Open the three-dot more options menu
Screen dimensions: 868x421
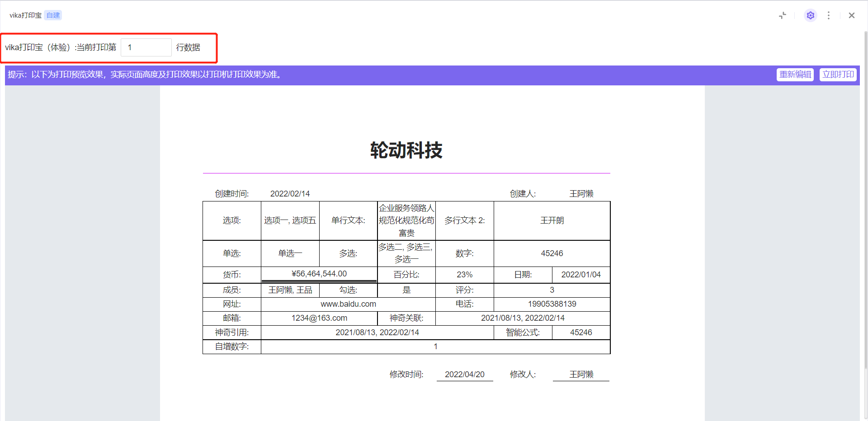pyautogui.click(x=828, y=15)
